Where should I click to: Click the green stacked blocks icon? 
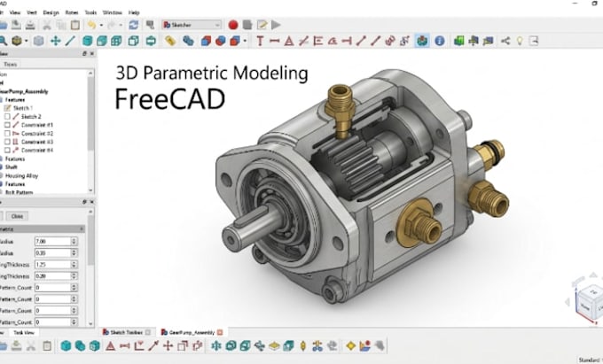[x=458, y=41]
